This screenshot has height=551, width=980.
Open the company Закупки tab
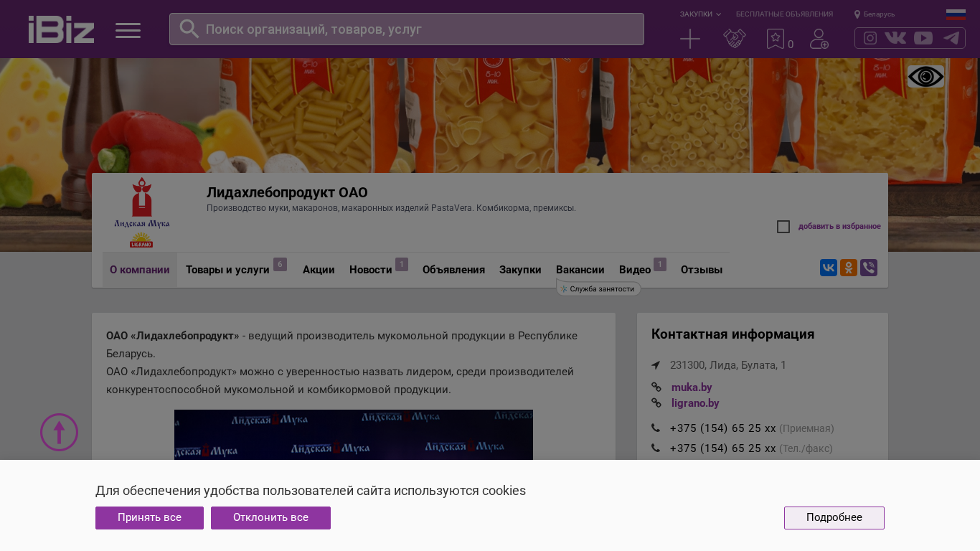(520, 270)
